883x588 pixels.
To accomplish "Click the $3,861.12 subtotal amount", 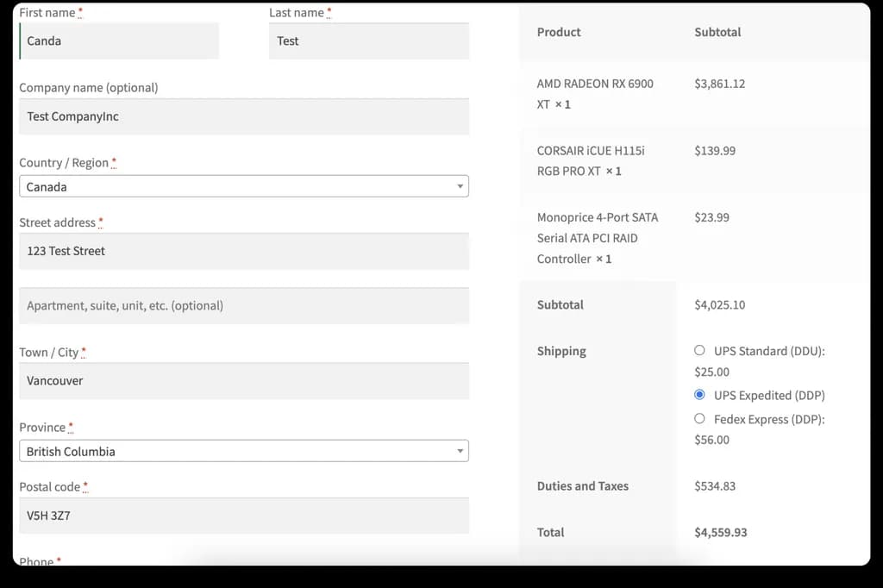I will [x=720, y=84].
